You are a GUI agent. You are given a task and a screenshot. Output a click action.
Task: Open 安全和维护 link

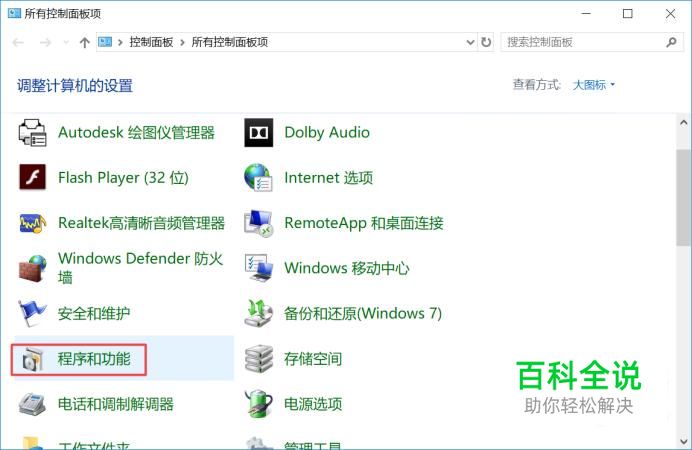pos(94,314)
